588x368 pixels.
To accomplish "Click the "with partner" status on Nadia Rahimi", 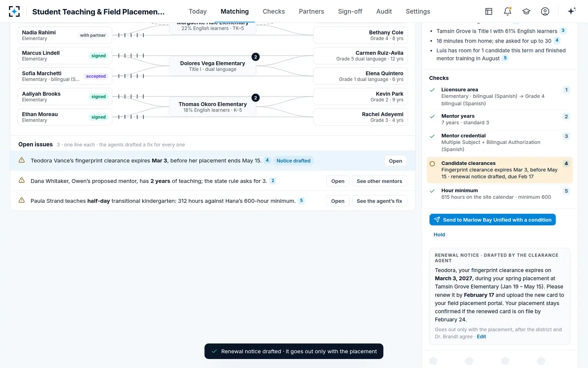I will 93,35.
